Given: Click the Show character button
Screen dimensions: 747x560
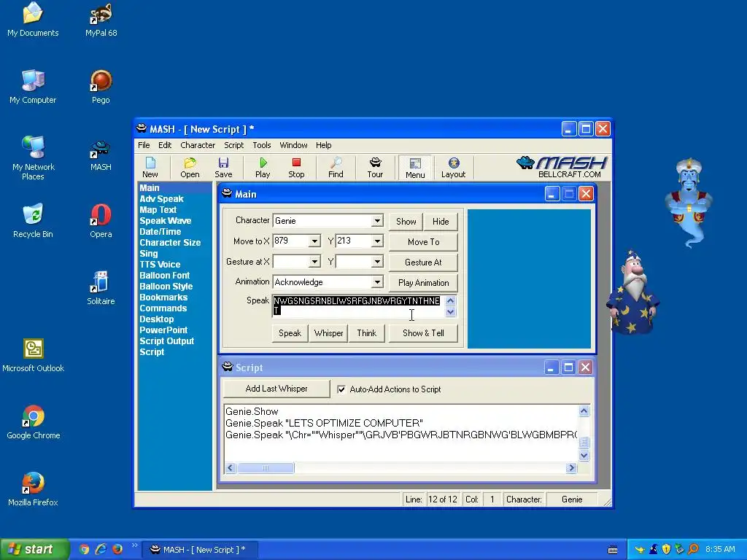Looking at the screenshot, I should 406,222.
